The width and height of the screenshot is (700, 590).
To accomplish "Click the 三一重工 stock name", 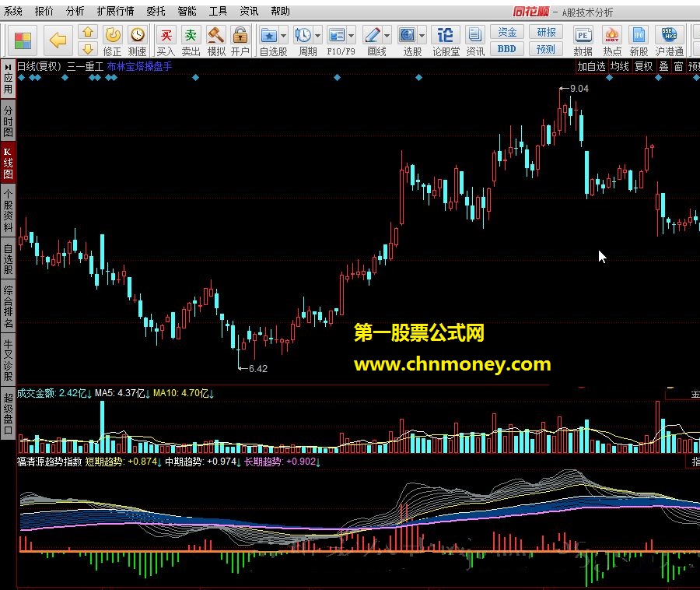I will 85,66.
